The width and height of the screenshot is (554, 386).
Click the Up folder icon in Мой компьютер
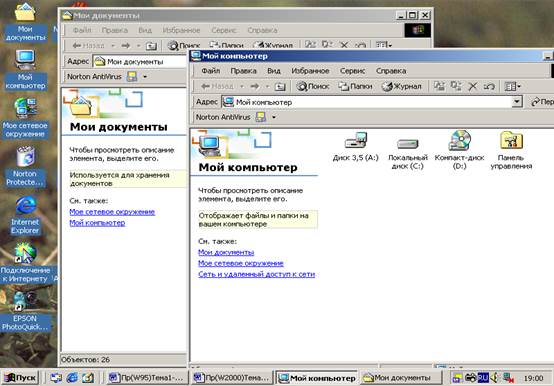point(280,86)
